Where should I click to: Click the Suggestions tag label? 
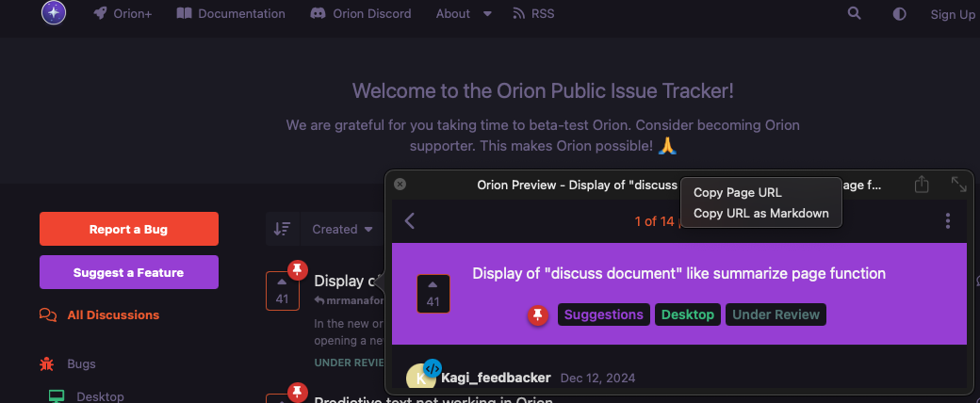tap(603, 314)
